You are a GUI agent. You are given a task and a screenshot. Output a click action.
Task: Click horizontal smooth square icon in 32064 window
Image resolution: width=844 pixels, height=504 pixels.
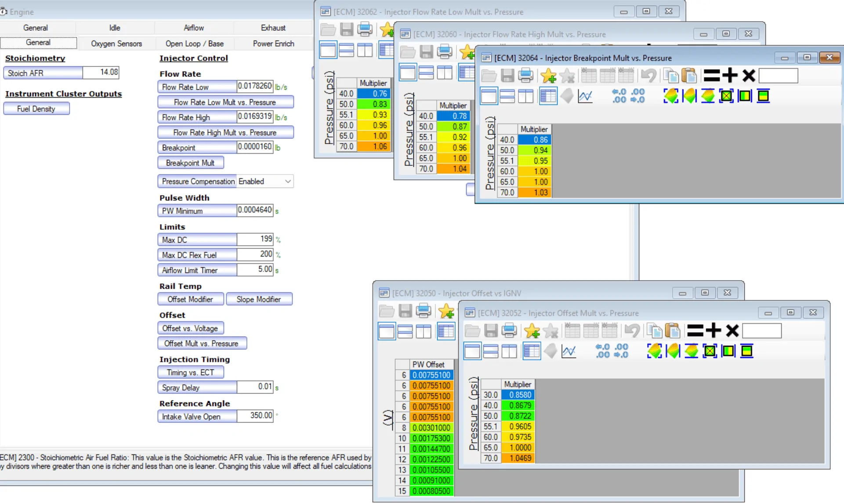[x=745, y=96]
